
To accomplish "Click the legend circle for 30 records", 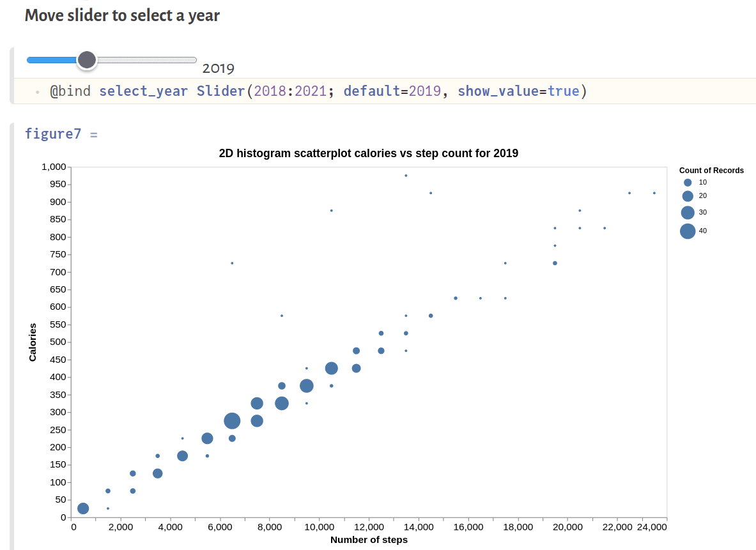I will 688,213.
